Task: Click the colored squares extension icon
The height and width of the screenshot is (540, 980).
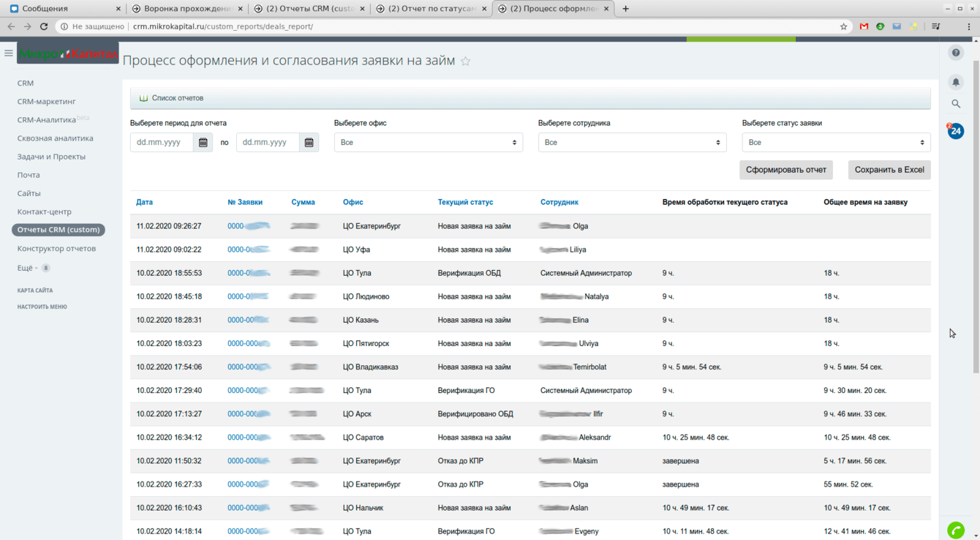Action: 913,26
